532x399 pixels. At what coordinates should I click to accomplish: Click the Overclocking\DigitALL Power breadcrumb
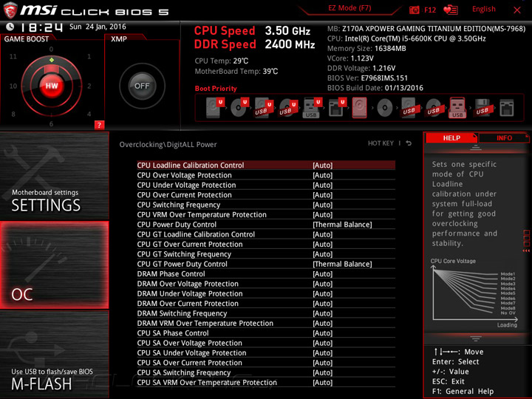coord(168,145)
